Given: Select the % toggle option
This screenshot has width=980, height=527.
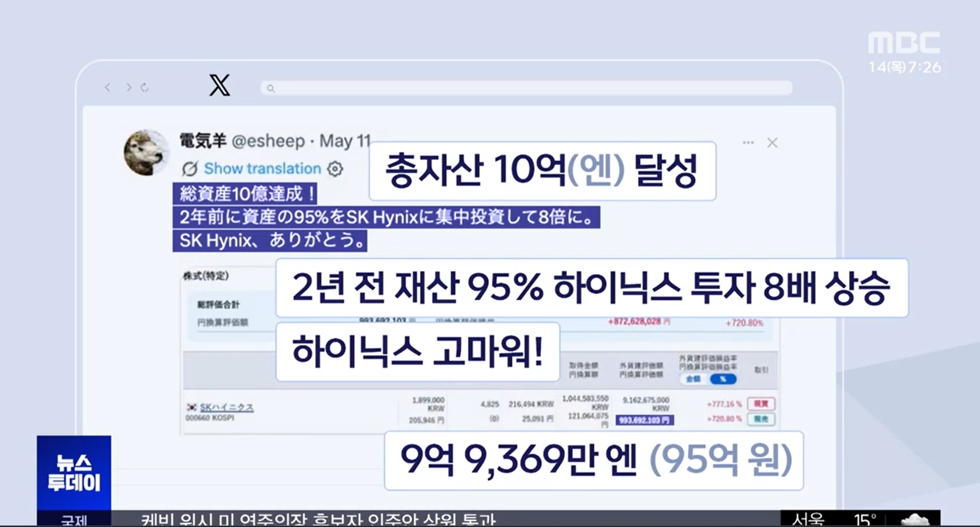Looking at the screenshot, I should click(x=723, y=379).
